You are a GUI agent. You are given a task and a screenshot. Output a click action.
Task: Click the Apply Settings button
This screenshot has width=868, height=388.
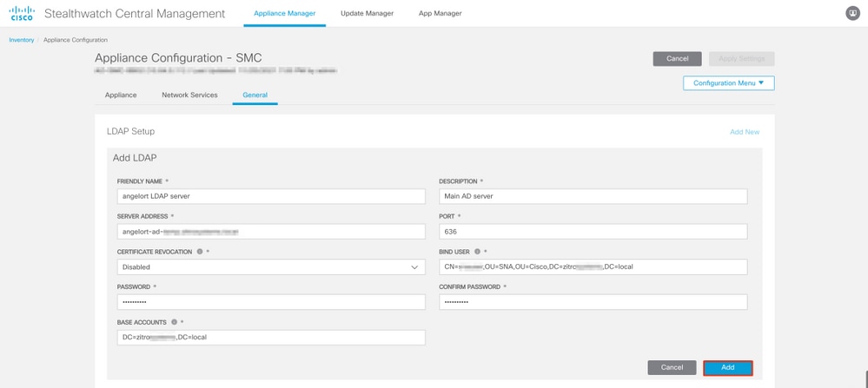(741, 58)
